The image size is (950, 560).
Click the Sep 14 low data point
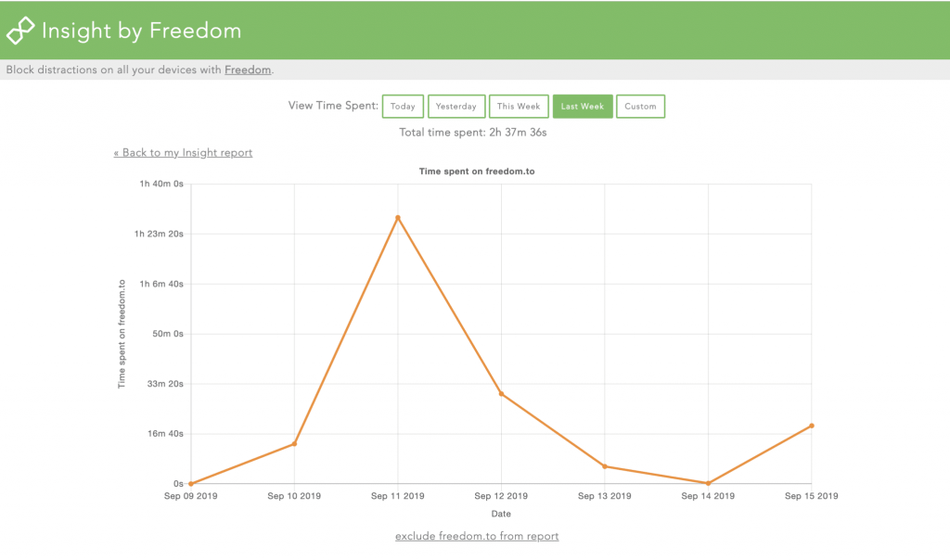coord(708,482)
